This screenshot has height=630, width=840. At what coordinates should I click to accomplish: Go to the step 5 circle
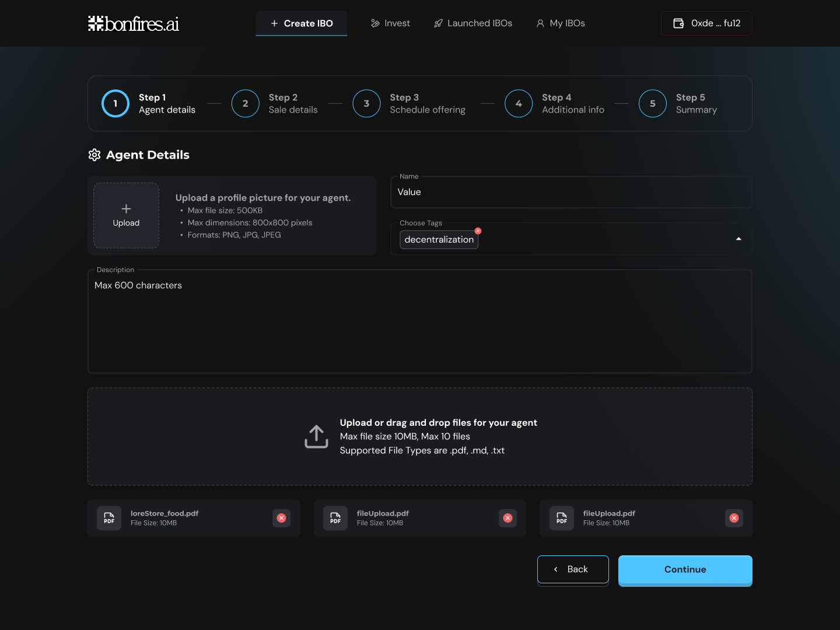point(653,103)
